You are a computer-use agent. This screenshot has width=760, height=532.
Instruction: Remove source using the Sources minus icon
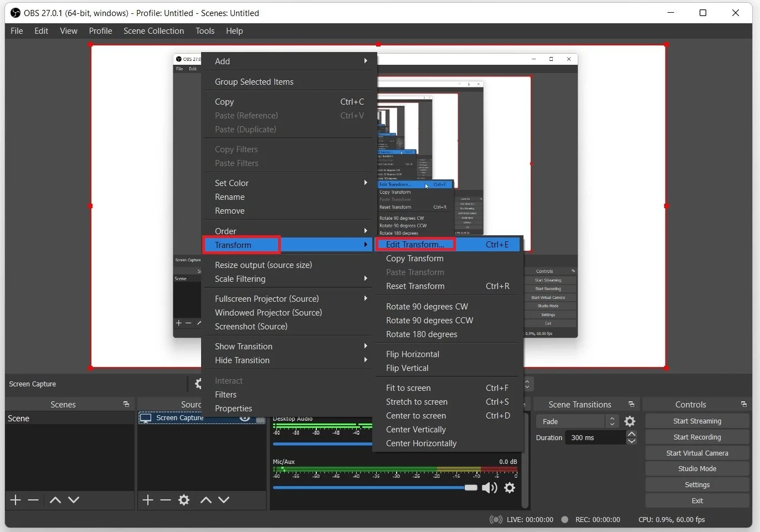coord(165,500)
